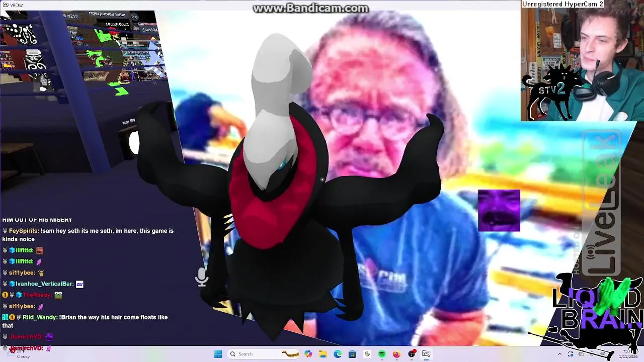Open File Explorer from the taskbar
The height and width of the screenshot is (362, 644).
[323, 354]
